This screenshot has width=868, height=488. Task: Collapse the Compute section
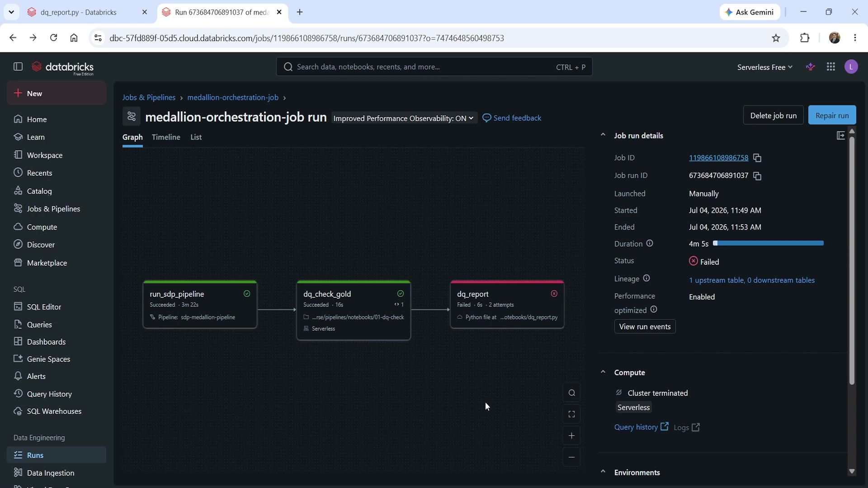tap(603, 372)
